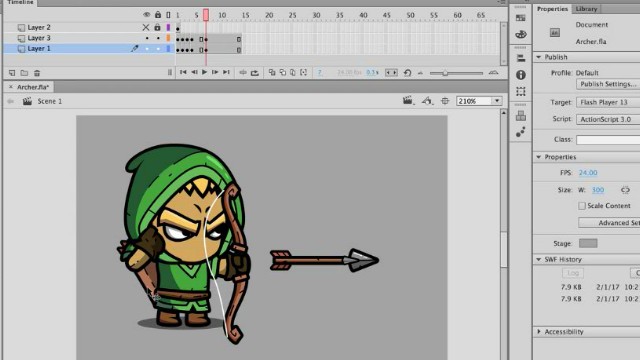Screen dimensions: 640x360
Task: Open the Stage color swatch
Action: (588, 243)
